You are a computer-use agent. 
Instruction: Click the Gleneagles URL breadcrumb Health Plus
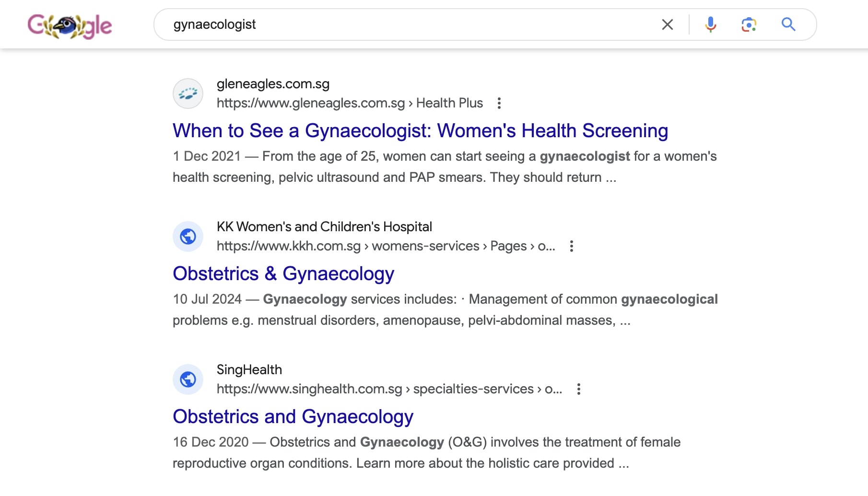click(350, 103)
